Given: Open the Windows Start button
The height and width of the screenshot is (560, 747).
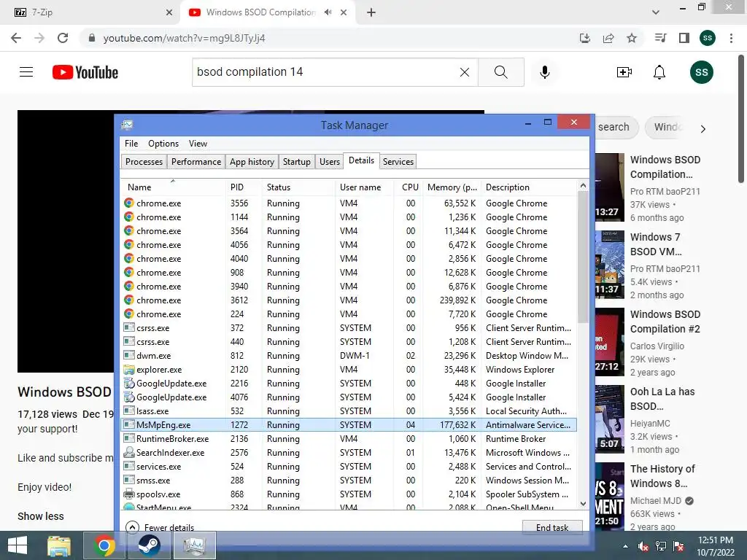Looking at the screenshot, I should point(18,545).
